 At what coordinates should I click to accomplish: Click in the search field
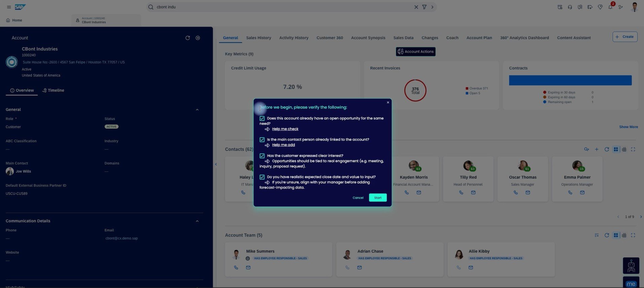click(x=283, y=7)
